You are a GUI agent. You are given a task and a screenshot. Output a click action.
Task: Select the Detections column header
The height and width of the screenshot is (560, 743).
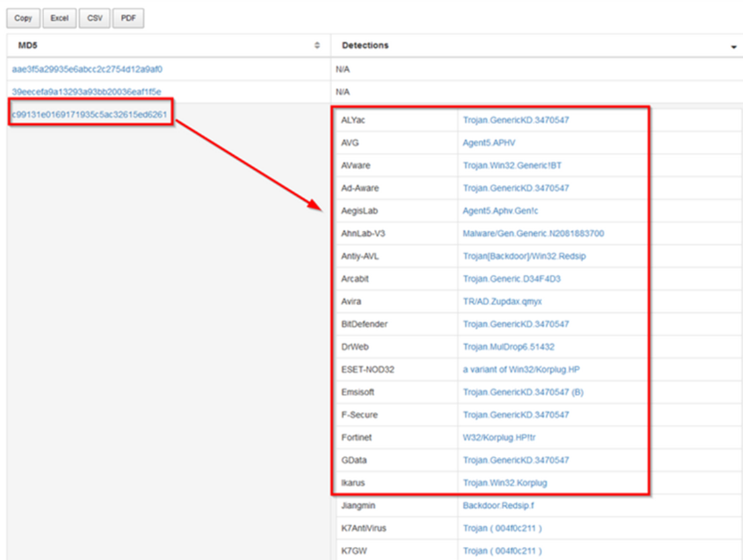tap(537, 46)
